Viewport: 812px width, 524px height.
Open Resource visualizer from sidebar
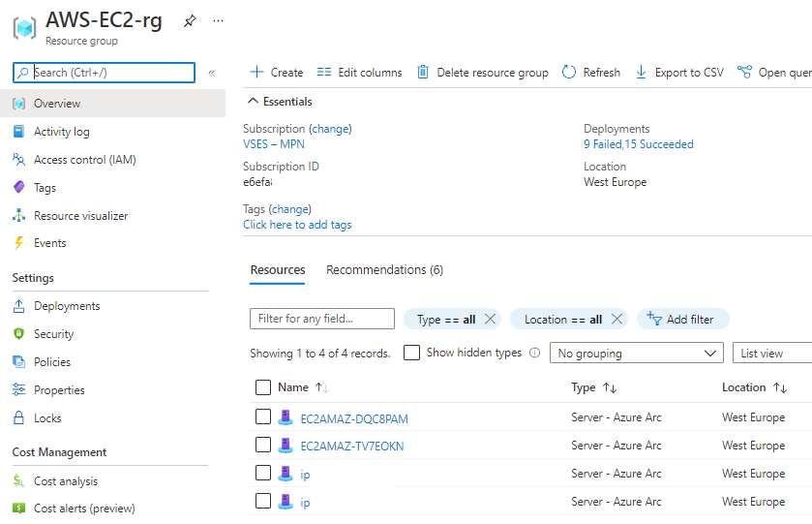pyautogui.click(x=80, y=216)
